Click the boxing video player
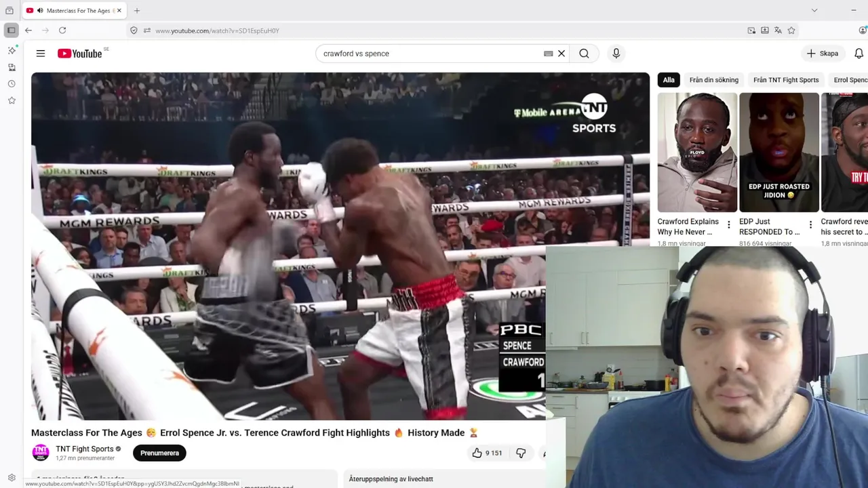This screenshot has width=868, height=488. [340, 246]
